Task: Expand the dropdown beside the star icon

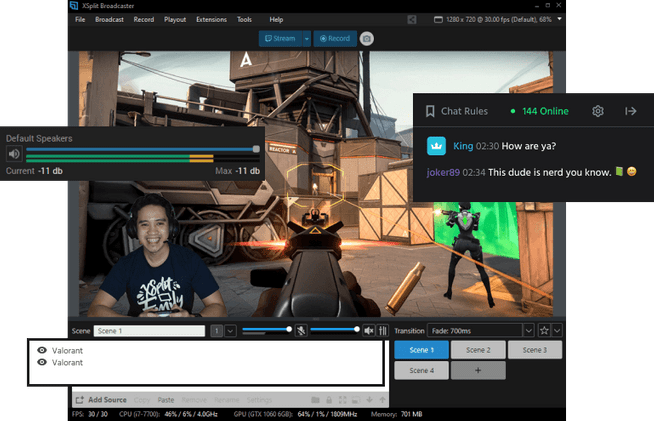Action: (x=557, y=331)
